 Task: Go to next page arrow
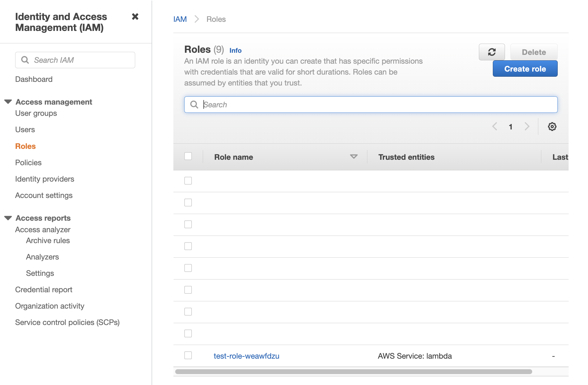[527, 127]
